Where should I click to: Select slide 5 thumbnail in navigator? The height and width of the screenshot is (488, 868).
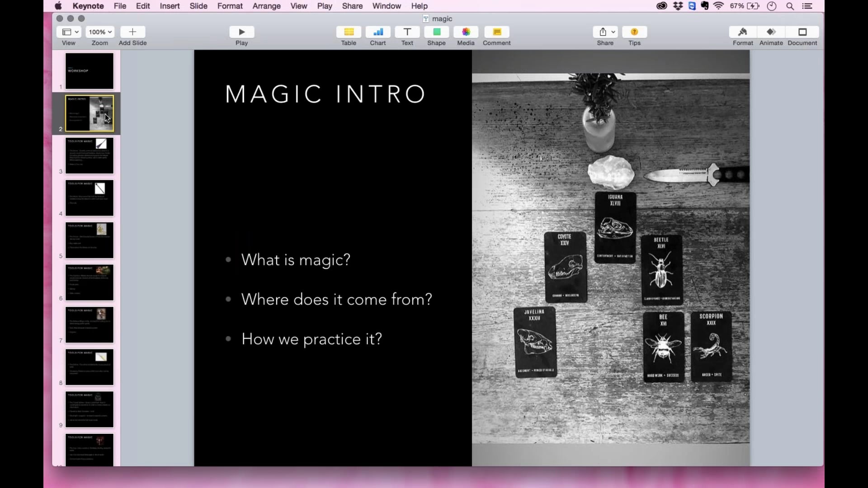click(x=90, y=240)
